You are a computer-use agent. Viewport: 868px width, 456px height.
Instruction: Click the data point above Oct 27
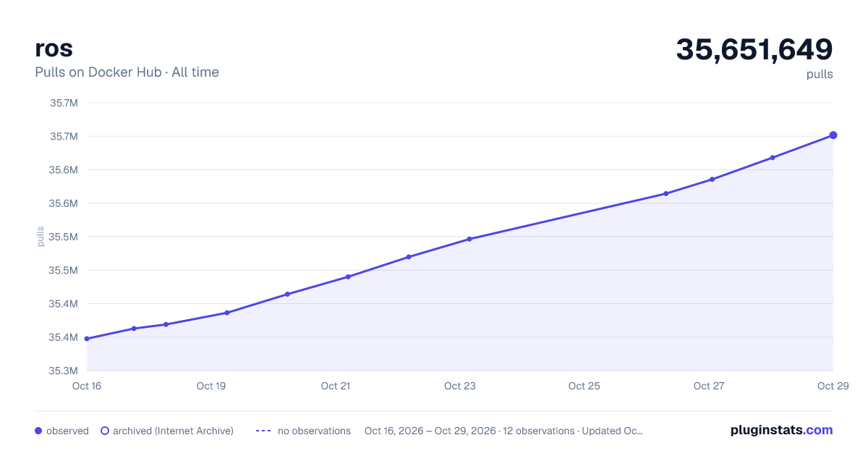pos(712,180)
